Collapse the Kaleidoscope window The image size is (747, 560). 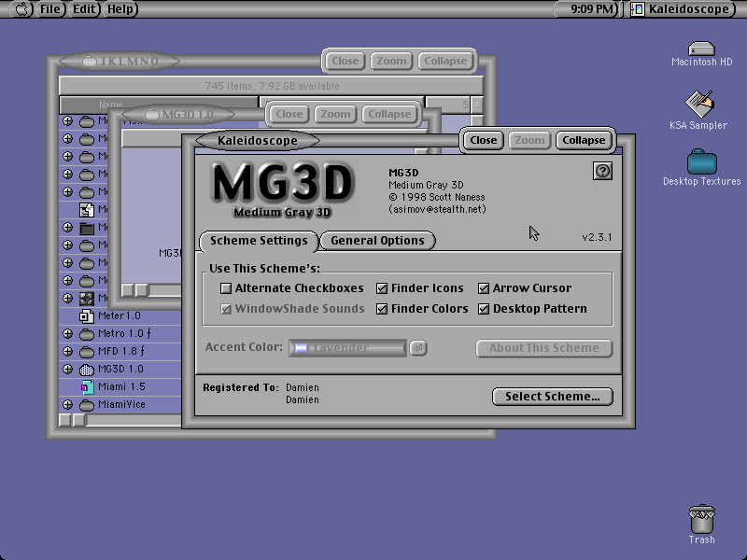point(584,141)
